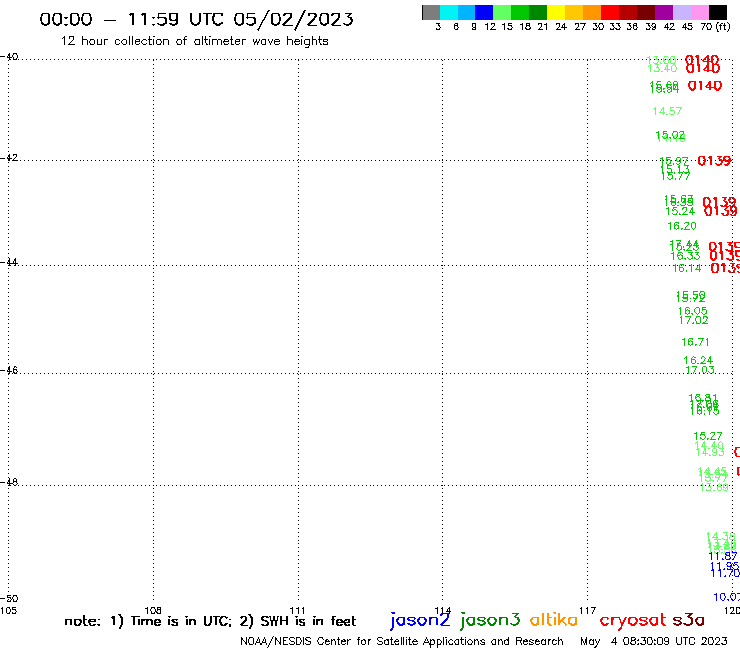740x650 pixels.
Task: Click the '15.27' wave height reading
Action: pos(707,436)
